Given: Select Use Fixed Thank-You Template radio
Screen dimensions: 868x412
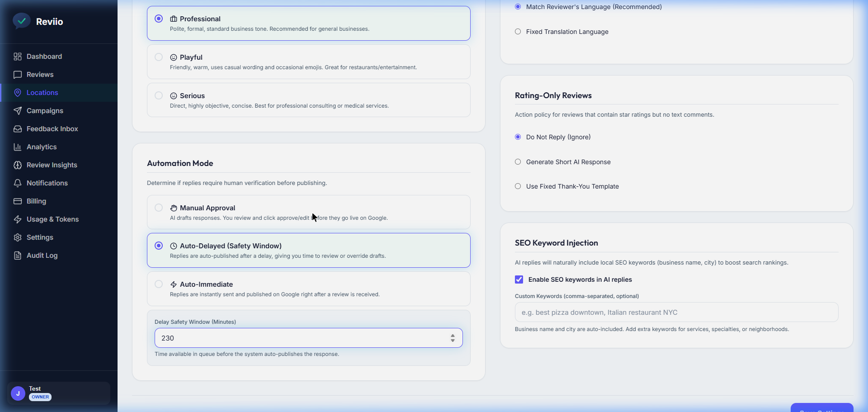Looking at the screenshot, I should [518, 186].
